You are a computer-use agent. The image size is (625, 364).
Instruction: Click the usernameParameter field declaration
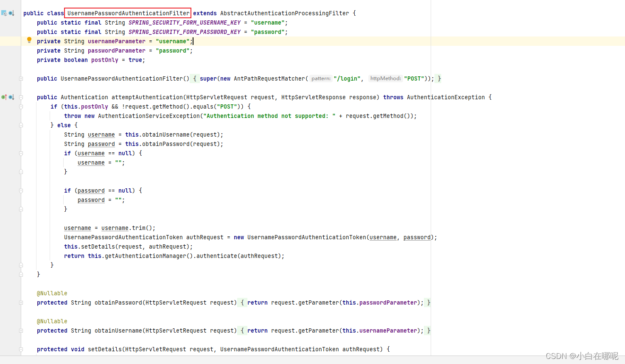tap(117, 41)
